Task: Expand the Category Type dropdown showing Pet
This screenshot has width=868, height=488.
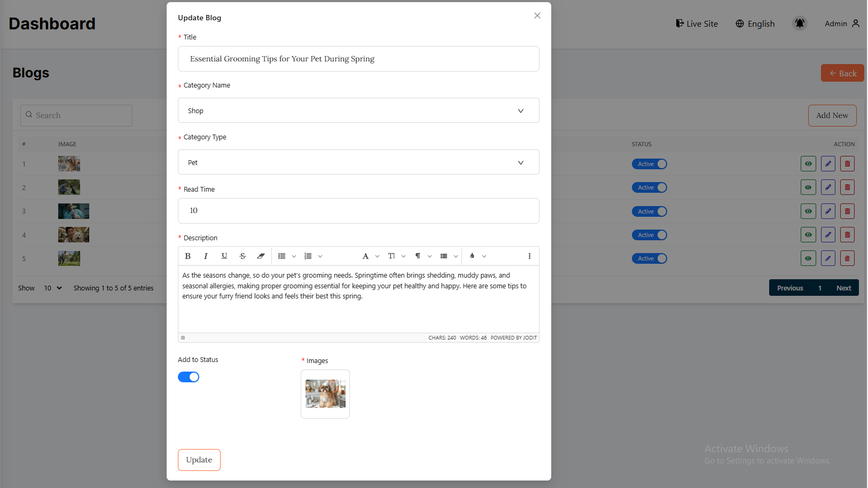Action: [x=358, y=162]
